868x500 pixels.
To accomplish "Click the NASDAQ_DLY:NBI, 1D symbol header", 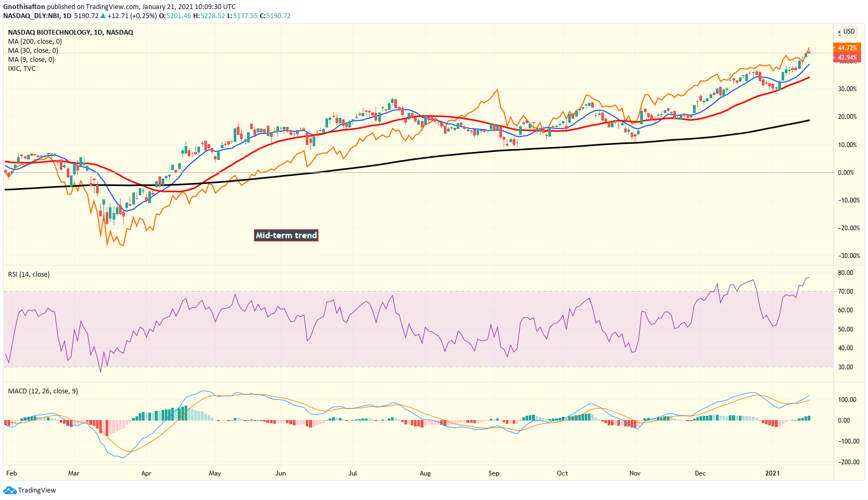I will tap(37, 16).
